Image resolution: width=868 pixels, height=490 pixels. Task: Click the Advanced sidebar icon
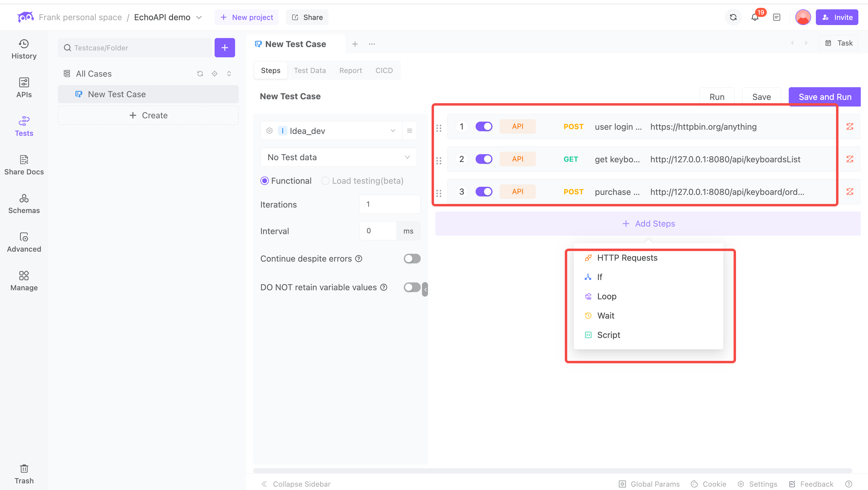click(24, 242)
